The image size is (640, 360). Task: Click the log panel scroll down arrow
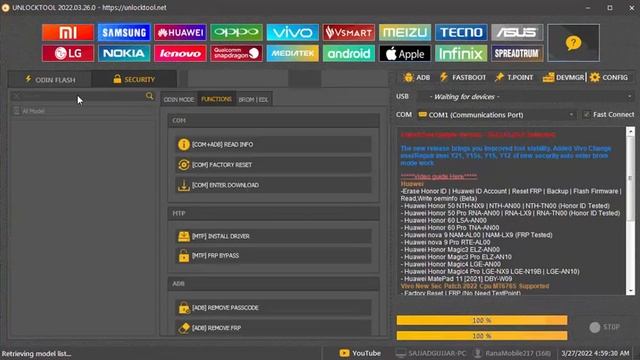click(631, 291)
